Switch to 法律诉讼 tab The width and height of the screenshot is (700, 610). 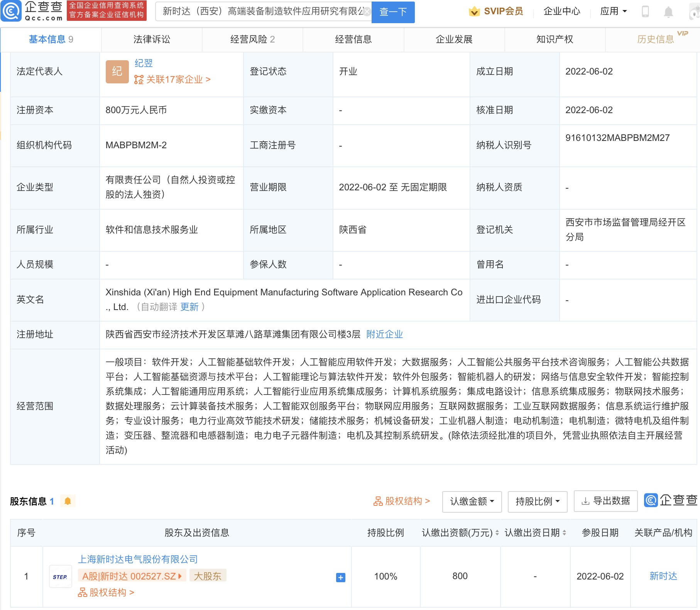(x=152, y=39)
